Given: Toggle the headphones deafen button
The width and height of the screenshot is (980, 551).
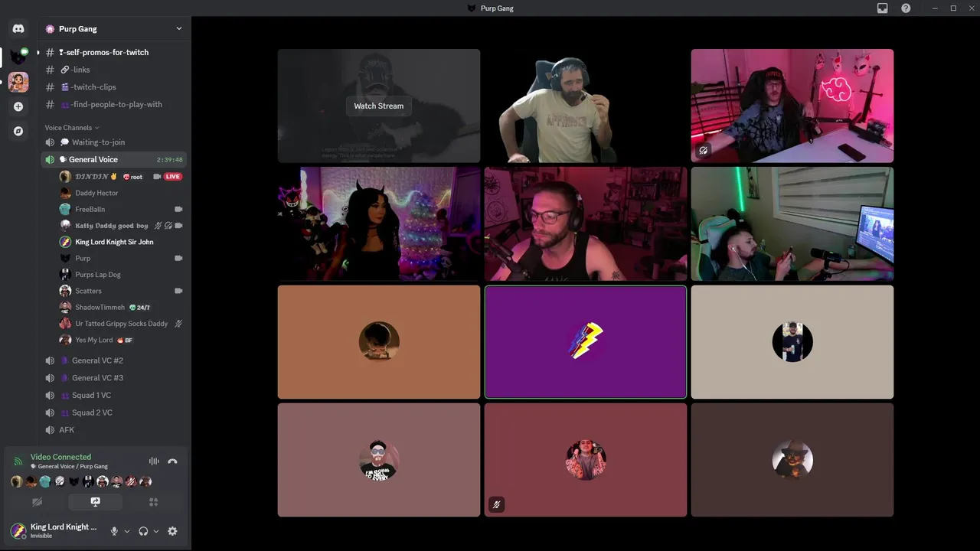Looking at the screenshot, I should 143,531.
